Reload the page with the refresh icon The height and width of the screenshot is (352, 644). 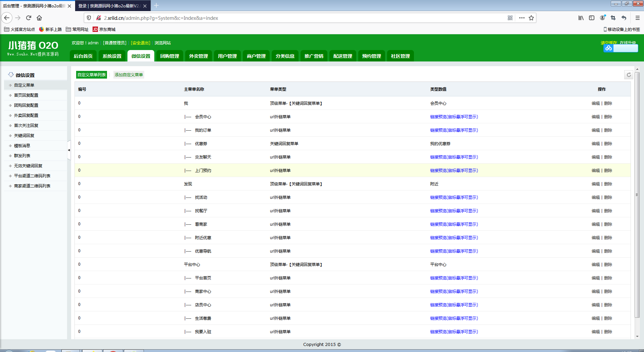click(x=29, y=18)
